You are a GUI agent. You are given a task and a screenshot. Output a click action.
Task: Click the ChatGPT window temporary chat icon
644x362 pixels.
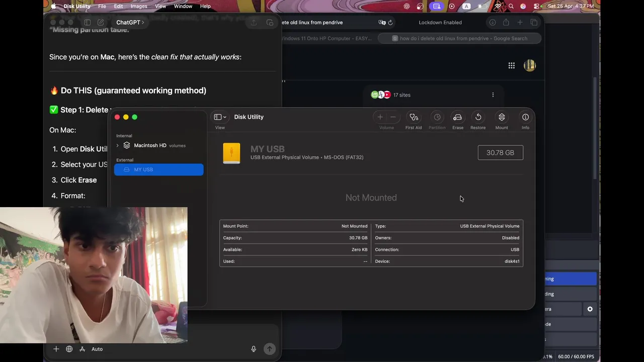(x=270, y=23)
